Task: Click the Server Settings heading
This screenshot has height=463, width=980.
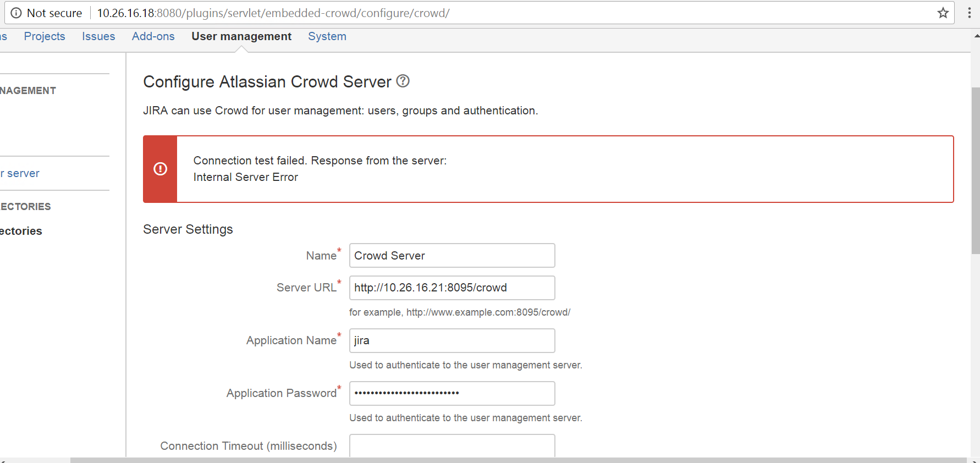Action: click(x=188, y=229)
